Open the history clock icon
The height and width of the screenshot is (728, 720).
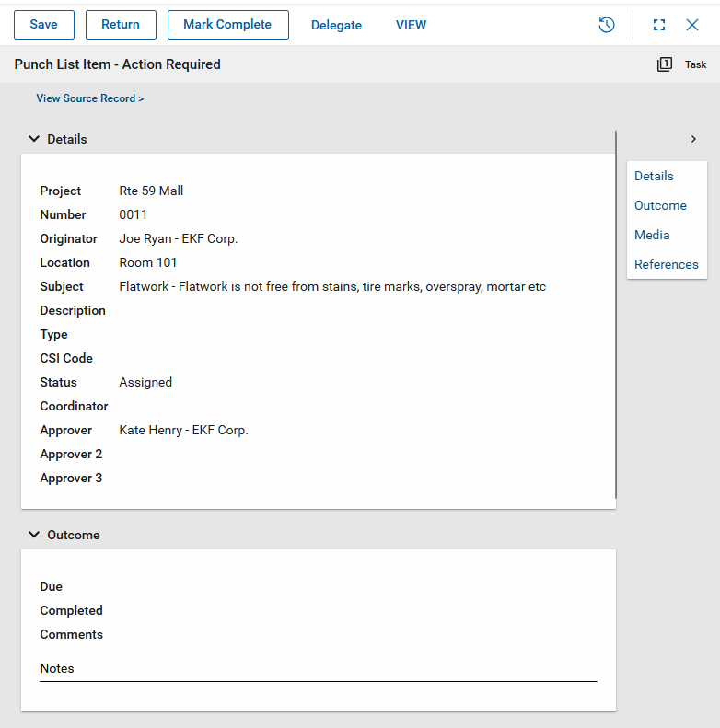pyautogui.click(x=606, y=25)
